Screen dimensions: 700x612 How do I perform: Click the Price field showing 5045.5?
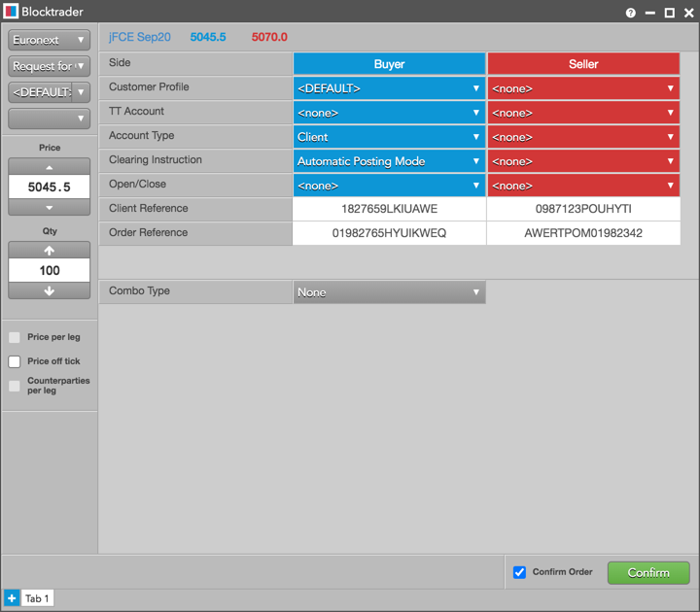pyautogui.click(x=50, y=187)
